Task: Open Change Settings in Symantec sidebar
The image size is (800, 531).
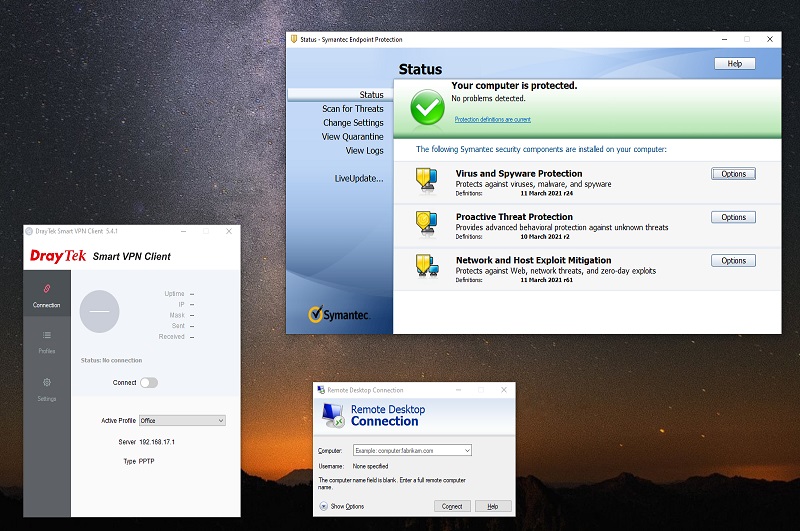Action: click(x=353, y=123)
